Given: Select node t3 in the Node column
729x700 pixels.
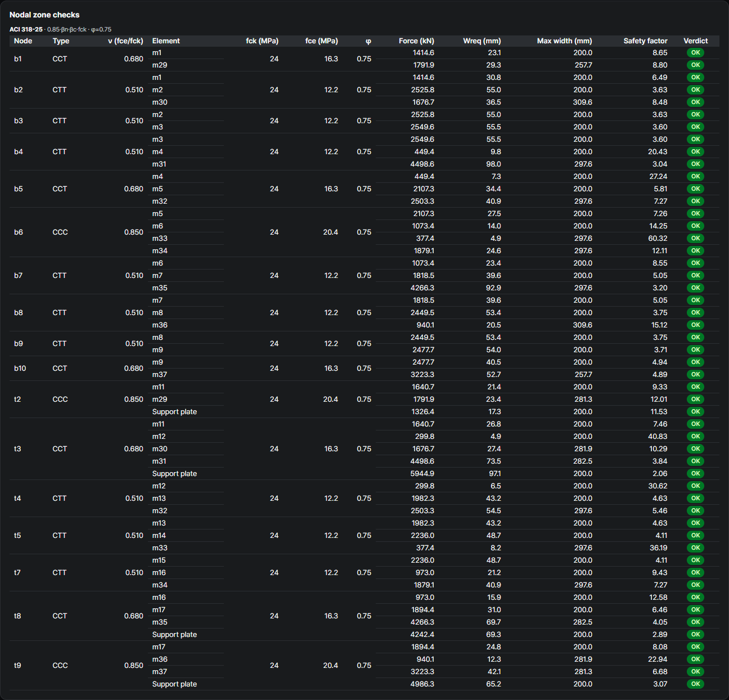Looking at the screenshot, I should click(17, 448).
